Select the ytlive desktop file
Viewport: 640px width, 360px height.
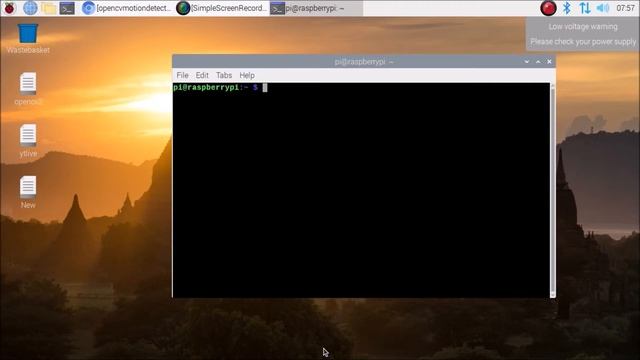tap(28, 140)
